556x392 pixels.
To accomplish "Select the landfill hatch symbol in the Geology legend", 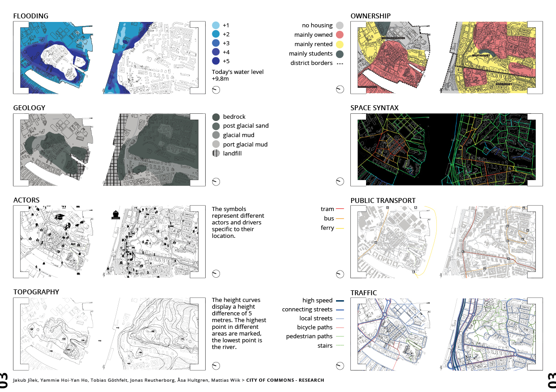I will tap(216, 154).
